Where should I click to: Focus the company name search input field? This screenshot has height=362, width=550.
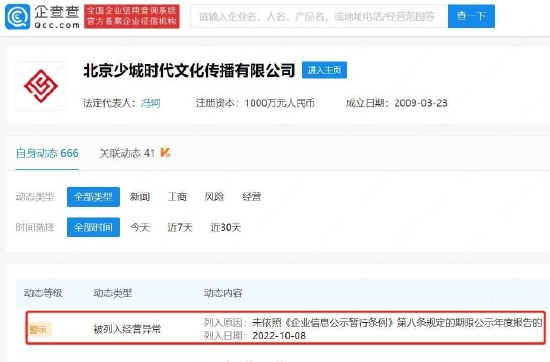click(319, 16)
